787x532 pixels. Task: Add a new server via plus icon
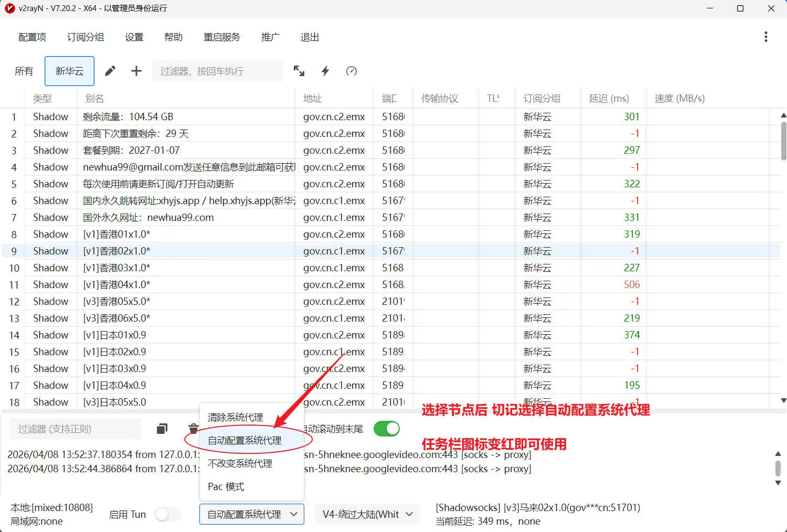pyautogui.click(x=136, y=71)
